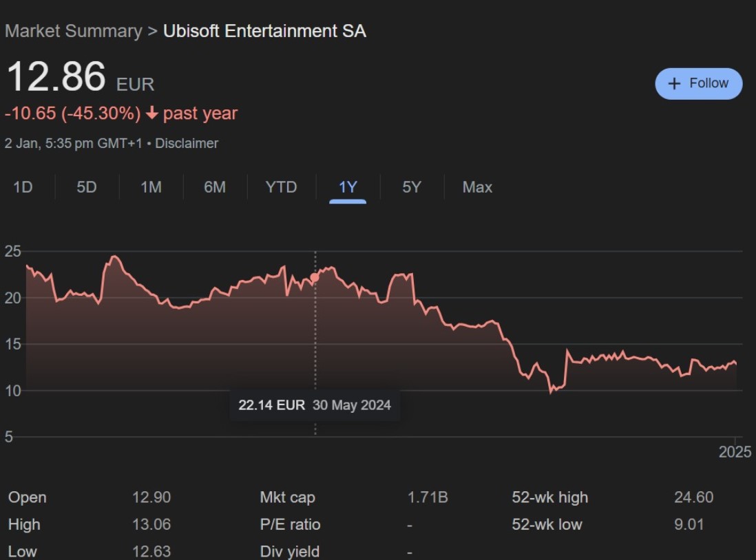
Task: Click the Mkt cap label
Action: pos(287,497)
